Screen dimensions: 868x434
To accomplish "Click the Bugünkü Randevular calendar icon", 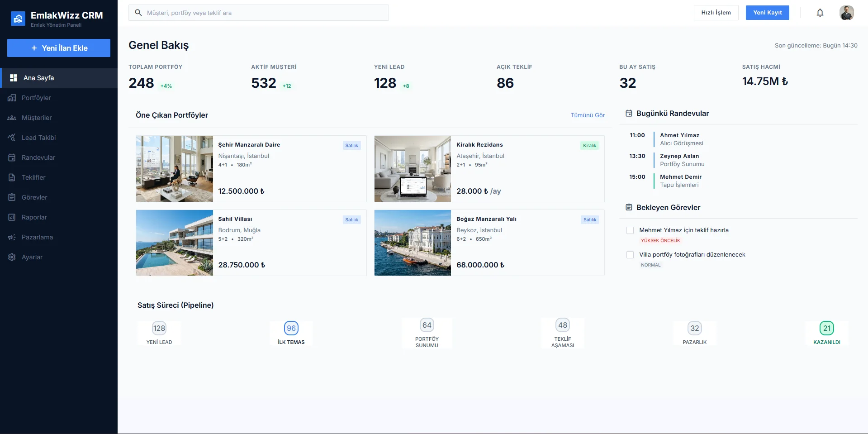I will [629, 113].
